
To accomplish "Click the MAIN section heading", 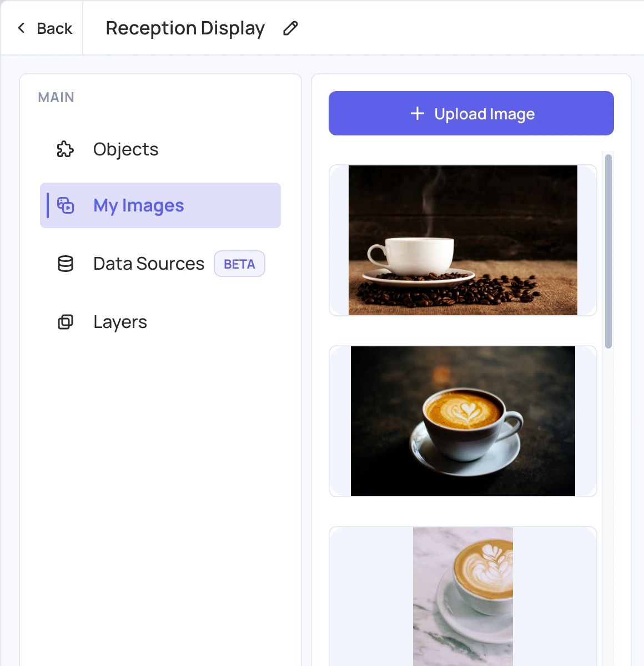I will tap(56, 98).
